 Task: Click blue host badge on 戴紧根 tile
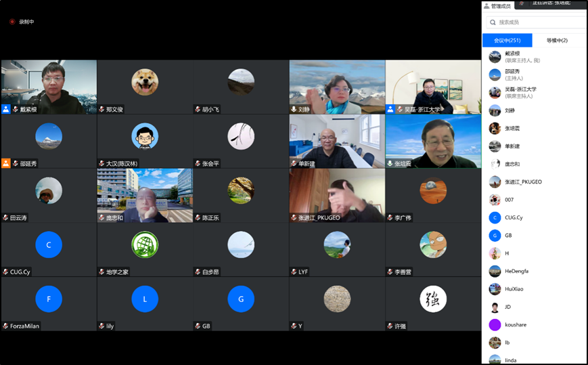click(6, 109)
